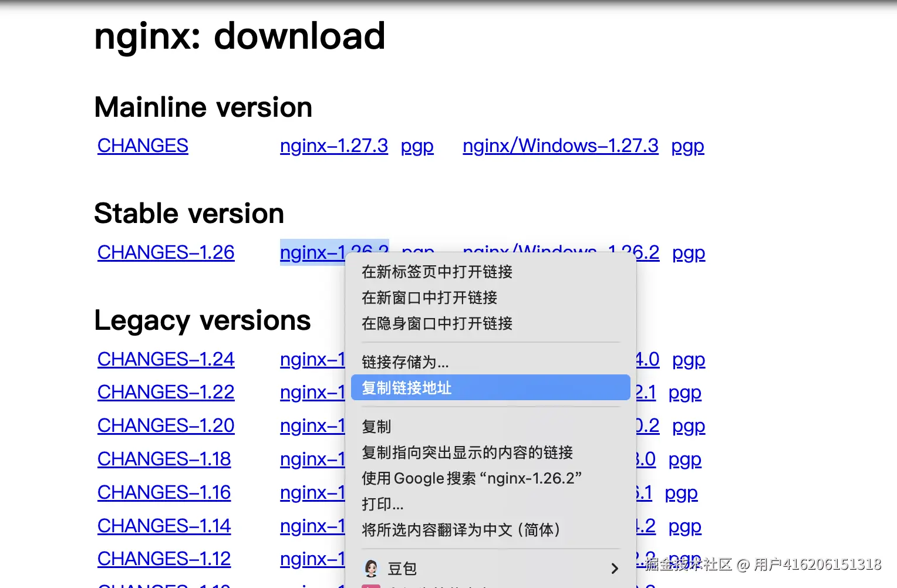Open the mainline CHANGES link
This screenshot has width=897, height=588.
143,146
